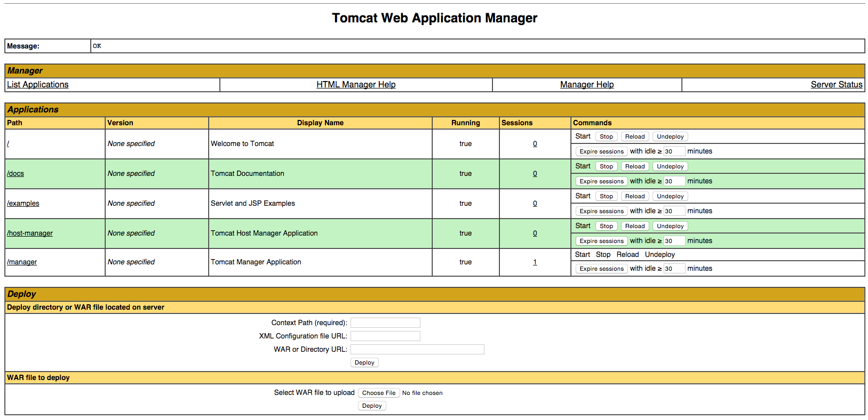This screenshot has width=868, height=420.
Task: Open the /host-manager application link
Action: tap(30, 233)
